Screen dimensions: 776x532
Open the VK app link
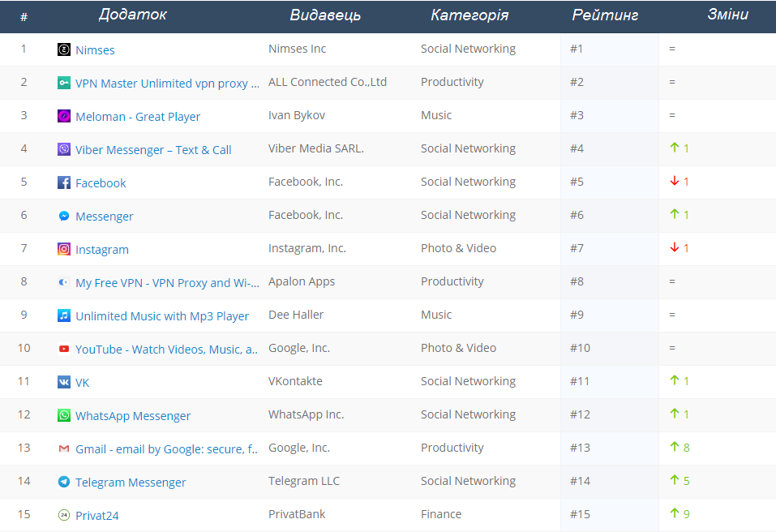(x=83, y=383)
